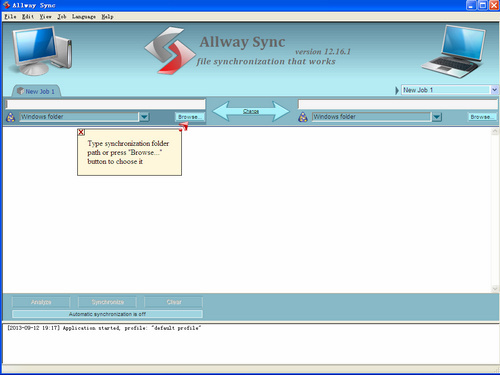Click the job list arrow beside New Job 1
Image resolution: width=500 pixels, height=375 pixels.
point(397,90)
